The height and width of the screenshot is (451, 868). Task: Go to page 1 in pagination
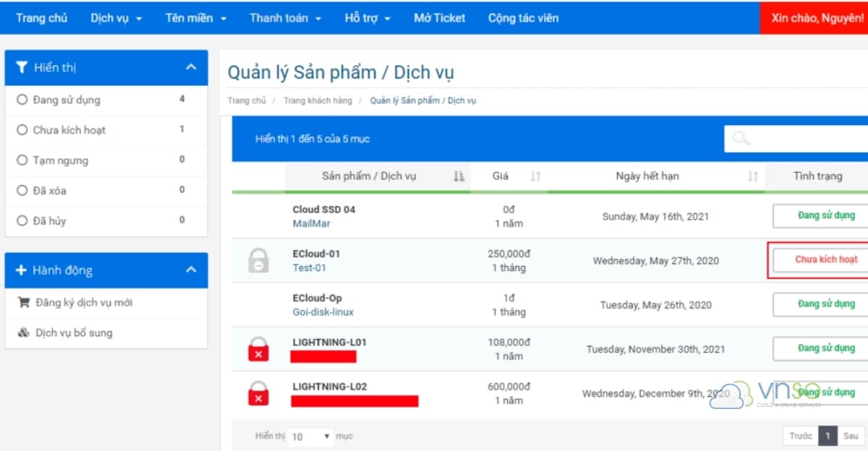[x=828, y=436]
